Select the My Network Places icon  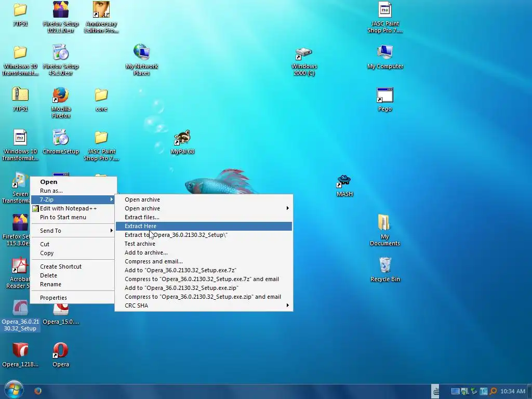[x=141, y=52]
